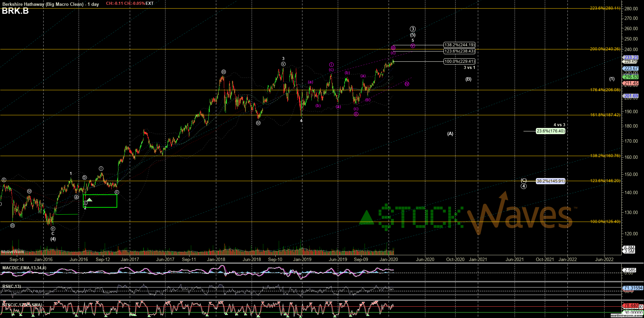Click the 100.0%(125.40) extension label

[605, 222]
